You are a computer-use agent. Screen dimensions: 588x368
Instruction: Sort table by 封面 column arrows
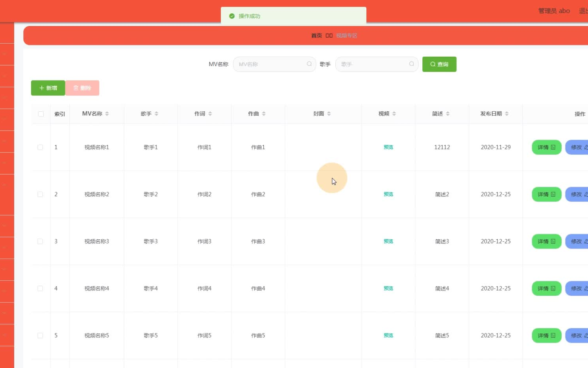point(329,114)
